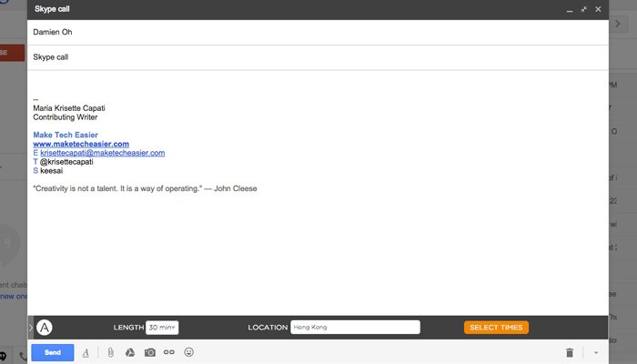Click the @krisettecapati Twitter handle text
This screenshot has width=637, height=364.
[x=66, y=162]
